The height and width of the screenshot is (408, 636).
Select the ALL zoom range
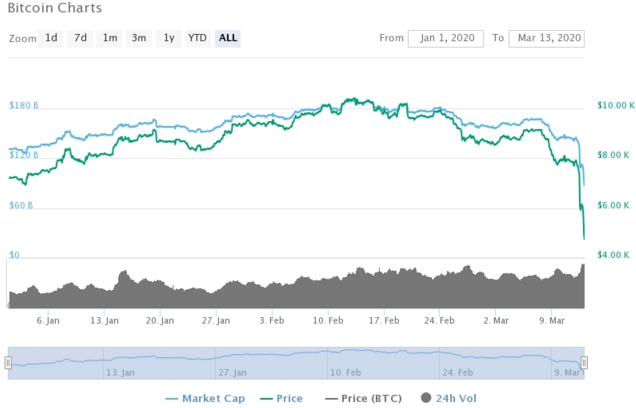[228, 38]
